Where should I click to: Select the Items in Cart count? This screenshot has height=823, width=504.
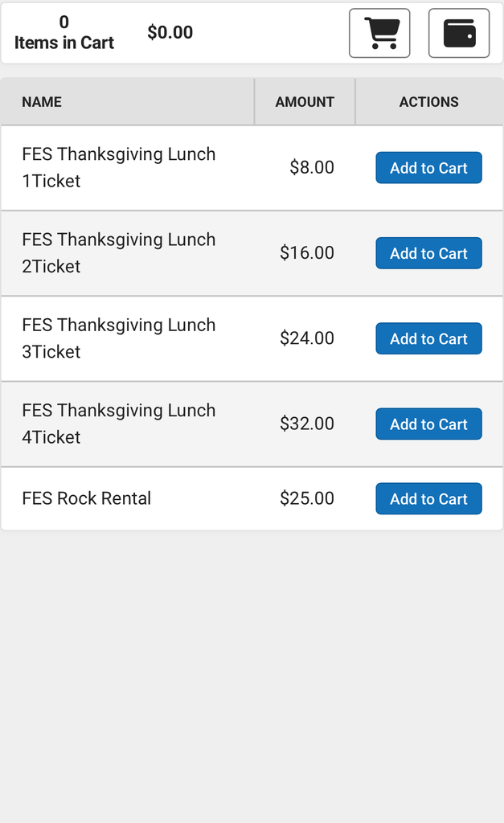[x=64, y=33]
